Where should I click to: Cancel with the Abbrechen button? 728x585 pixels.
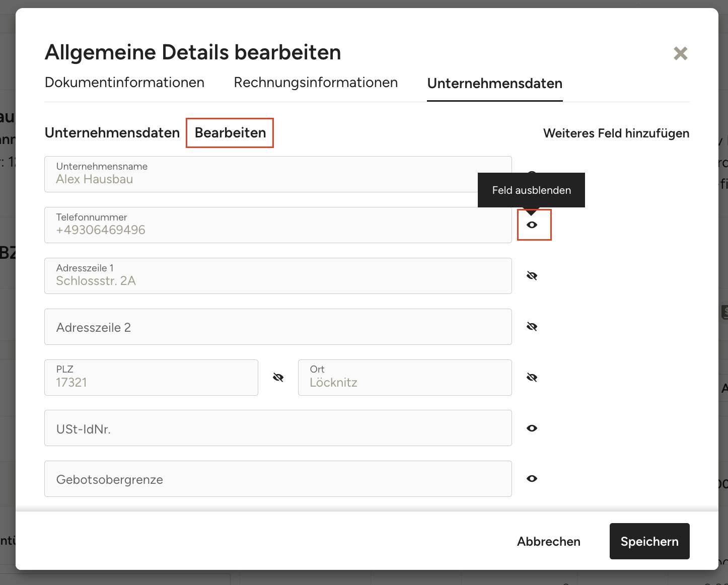tap(548, 542)
